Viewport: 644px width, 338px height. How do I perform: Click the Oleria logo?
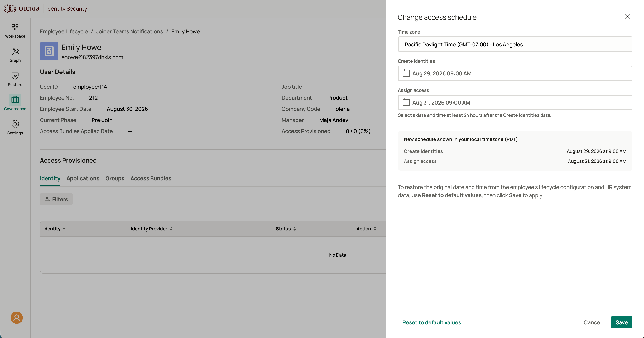22,8
